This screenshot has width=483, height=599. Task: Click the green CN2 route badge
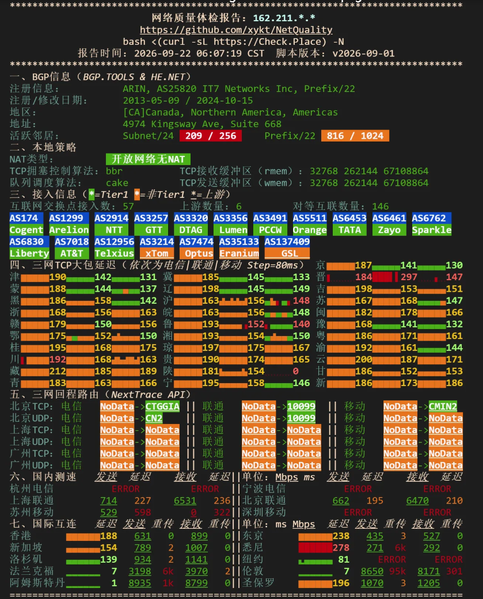coord(154,418)
